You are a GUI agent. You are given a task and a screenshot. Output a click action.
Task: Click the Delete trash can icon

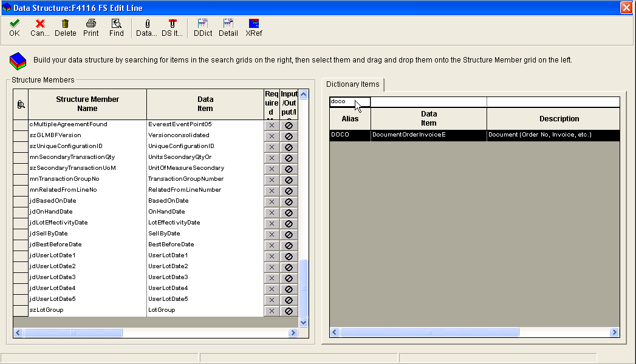point(66,27)
